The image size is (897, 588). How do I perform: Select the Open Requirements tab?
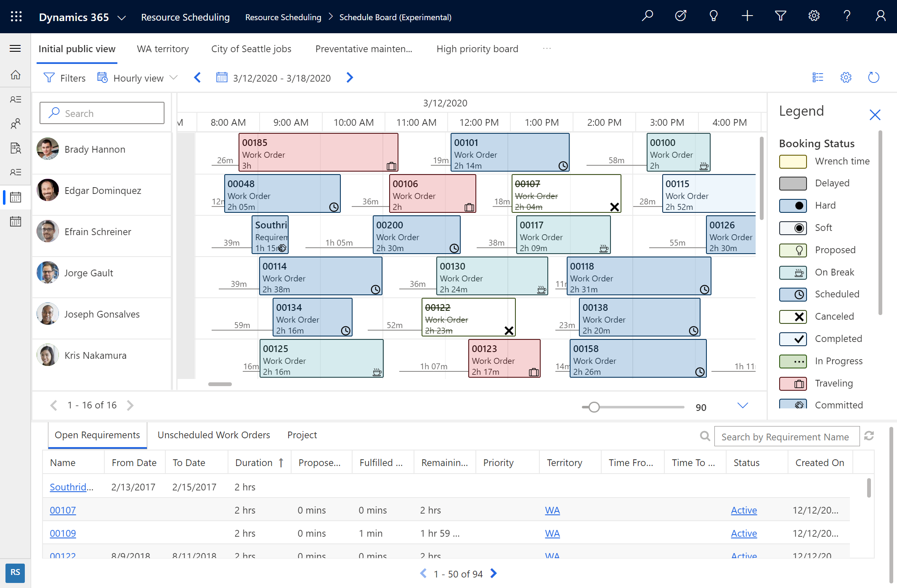click(x=96, y=434)
